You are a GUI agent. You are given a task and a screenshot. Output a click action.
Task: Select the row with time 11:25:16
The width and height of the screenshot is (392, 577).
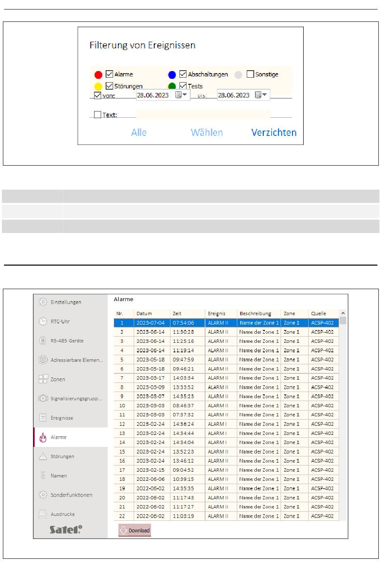click(x=226, y=341)
